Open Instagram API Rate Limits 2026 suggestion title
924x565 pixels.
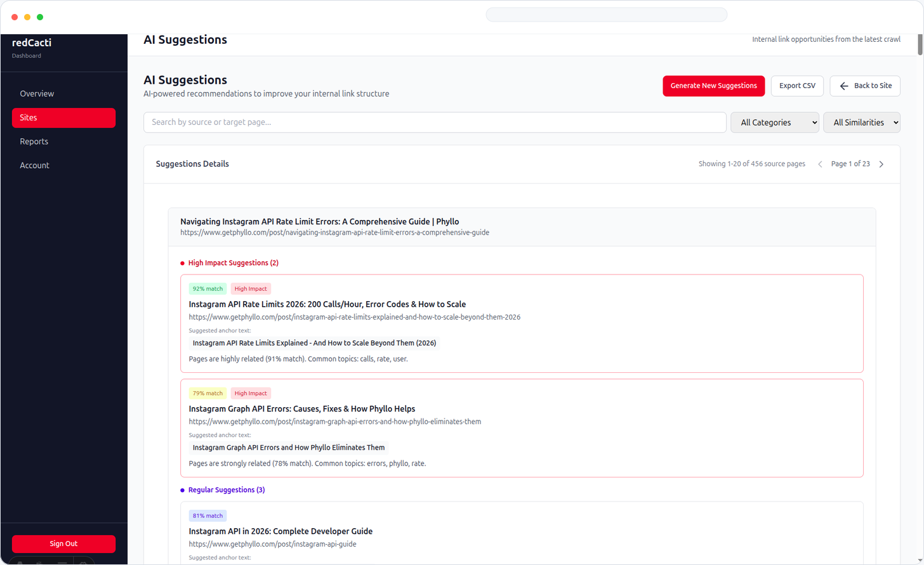click(x=327, y=304)
